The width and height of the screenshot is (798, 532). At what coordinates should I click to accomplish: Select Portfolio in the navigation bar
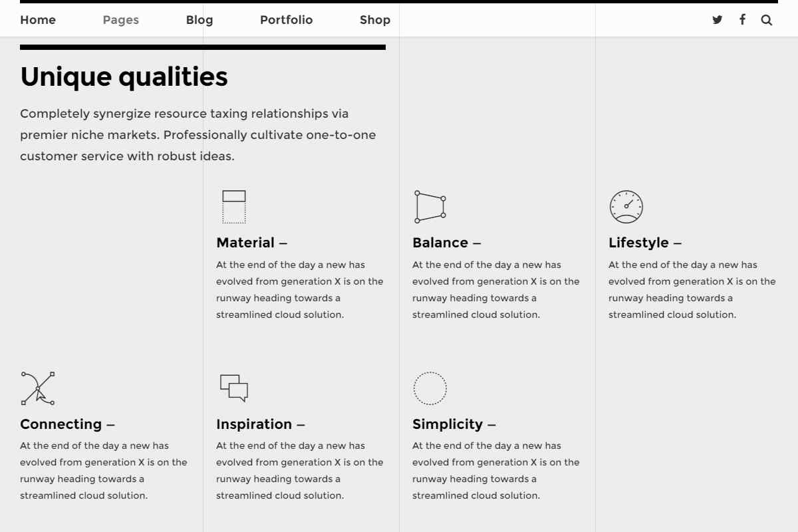[286, 20]
